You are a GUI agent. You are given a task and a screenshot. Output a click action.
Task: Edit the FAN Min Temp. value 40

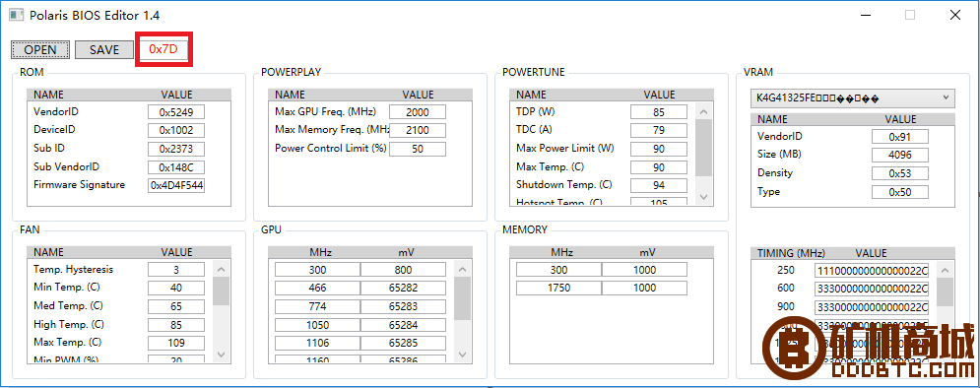(176, 288)
